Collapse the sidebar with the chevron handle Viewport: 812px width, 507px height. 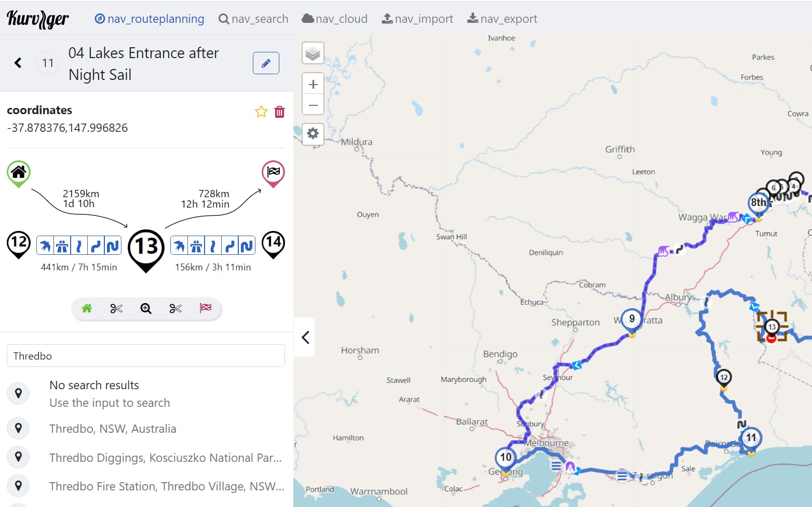[x=305, y=337]
